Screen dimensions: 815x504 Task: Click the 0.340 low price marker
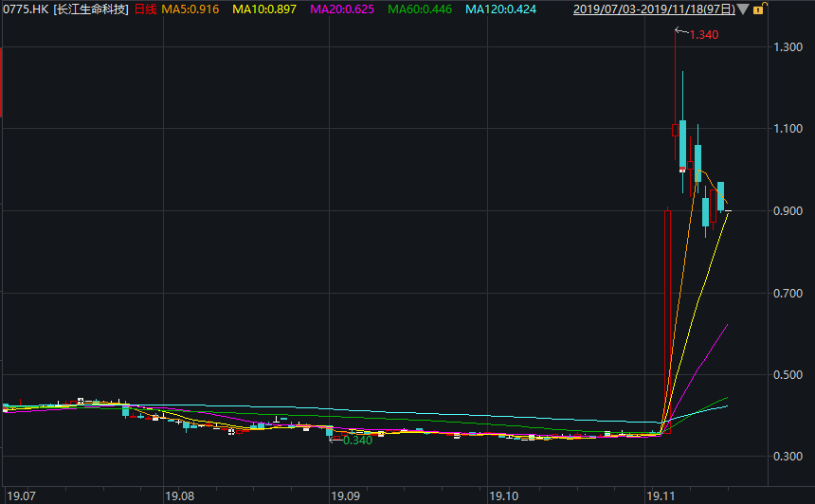[x=357, y=441]
